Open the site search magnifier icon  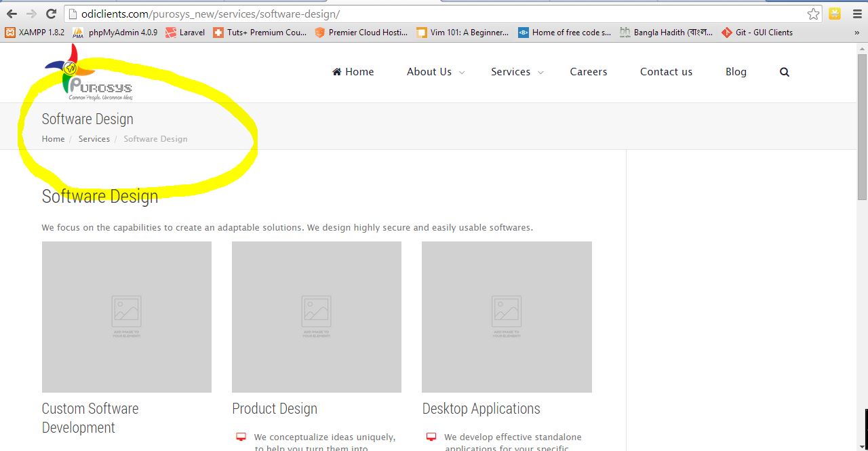[785, 72]
